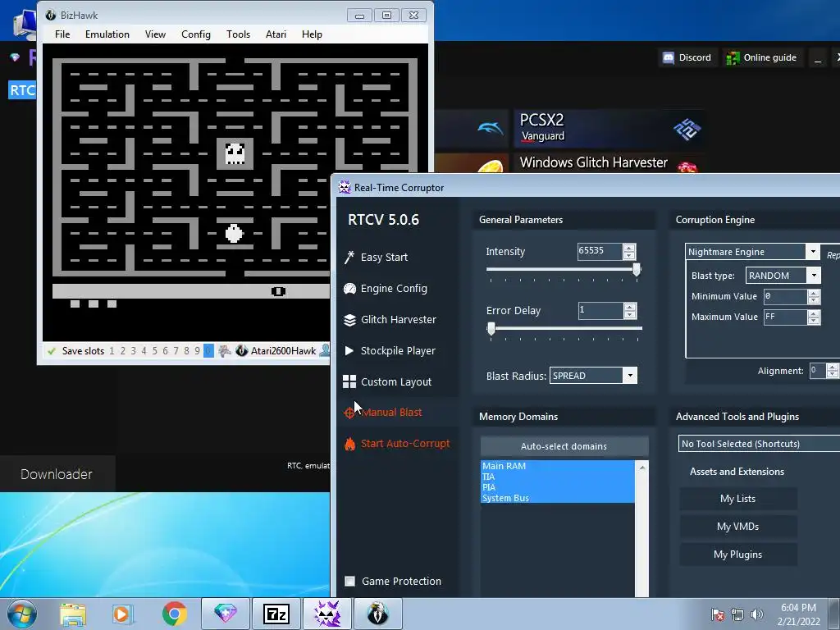Click Windows Glitch Harvester in the launcher
This screenshot has height=630, width=840.
coord(608,163)
